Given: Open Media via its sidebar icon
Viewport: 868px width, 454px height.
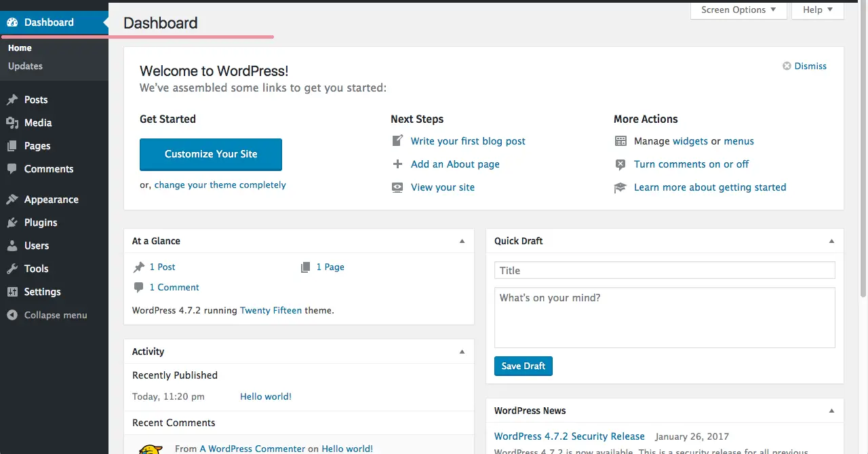Looking at the screenshot, I should [x=12, y=123].
